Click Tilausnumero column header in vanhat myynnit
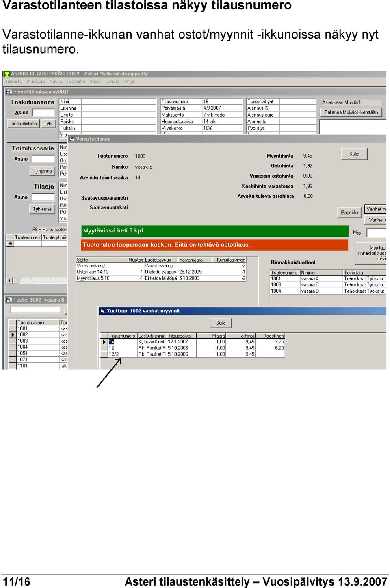Image resolution: width=390 pixels, height=588 pixels. (123, 336)
